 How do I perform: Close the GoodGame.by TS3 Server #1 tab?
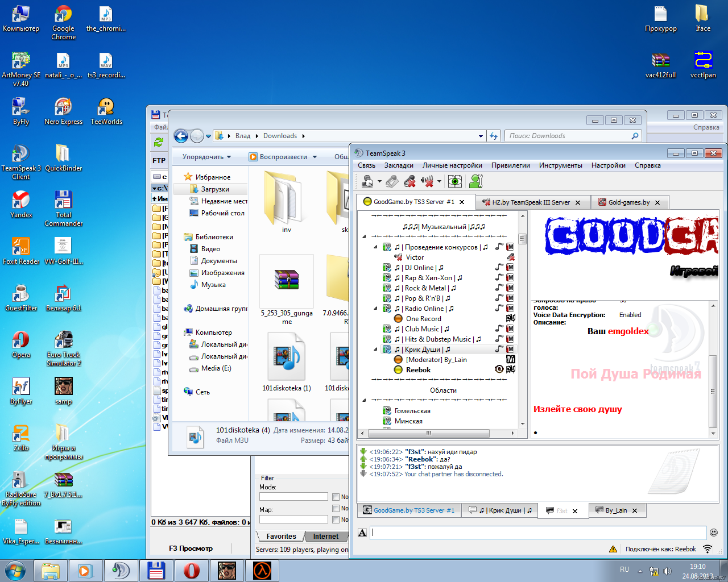click(x=462, y=202)
